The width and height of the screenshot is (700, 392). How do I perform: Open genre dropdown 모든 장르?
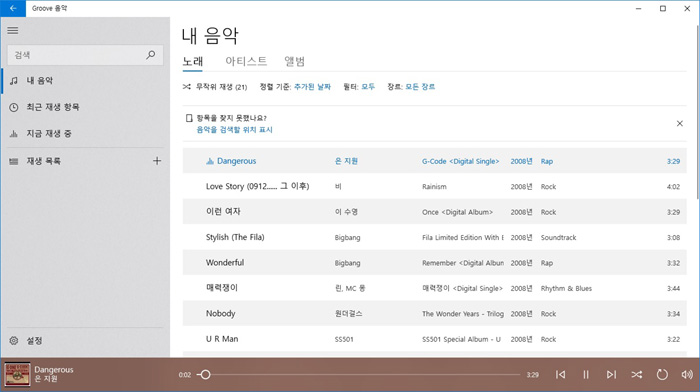click(420, 87)
